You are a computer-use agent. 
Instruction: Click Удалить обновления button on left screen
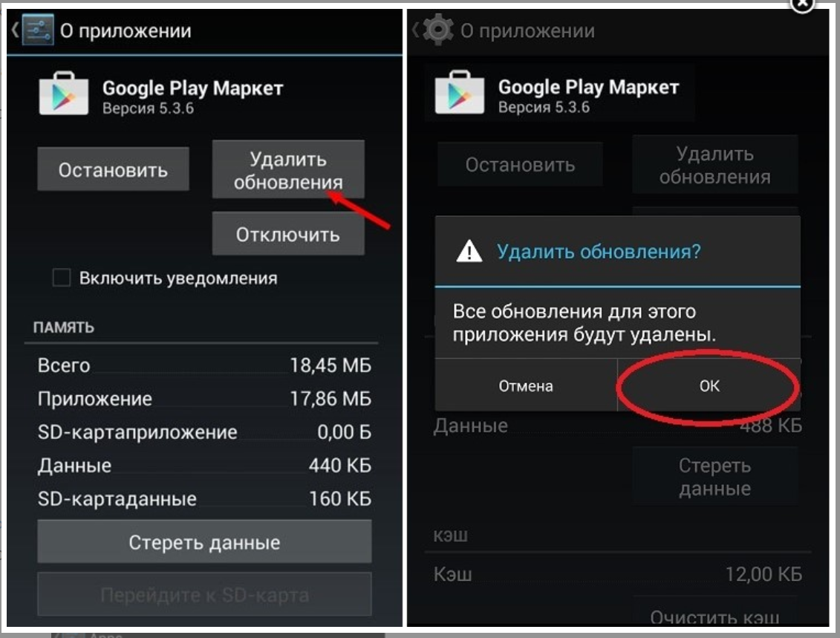(x=288, y=170)
